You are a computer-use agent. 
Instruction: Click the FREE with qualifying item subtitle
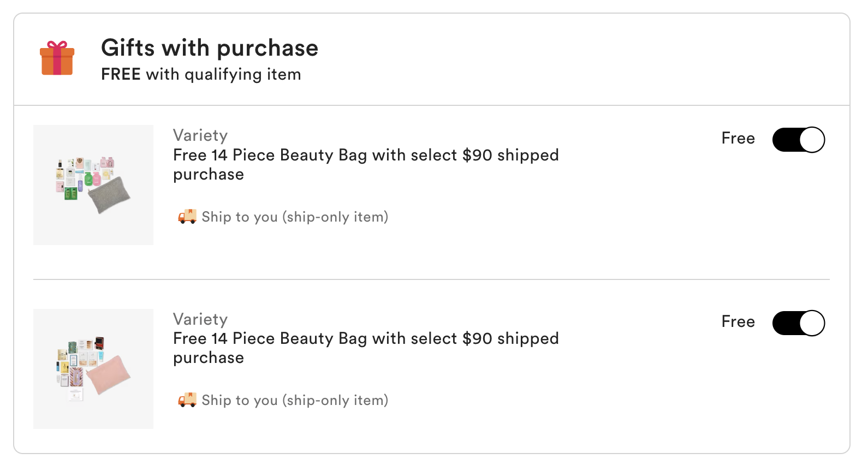(x=201, y=74)
